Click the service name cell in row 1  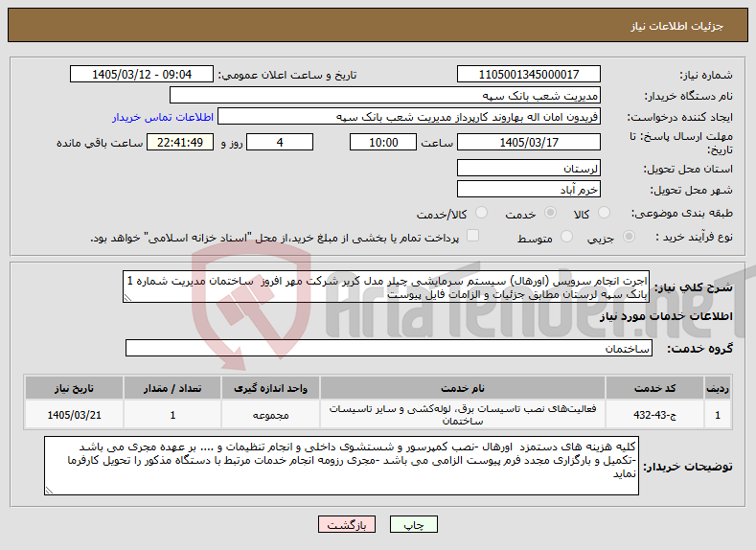pos(463,415)
